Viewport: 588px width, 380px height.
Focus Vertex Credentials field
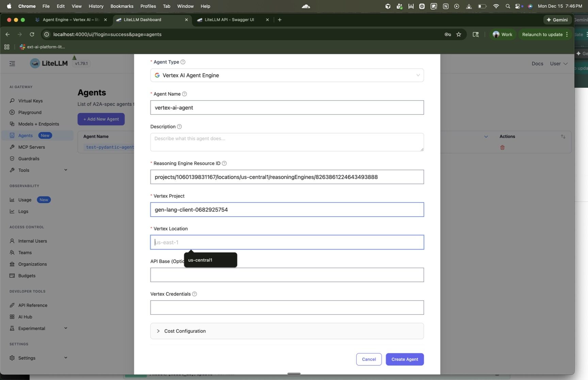point(287,308)
